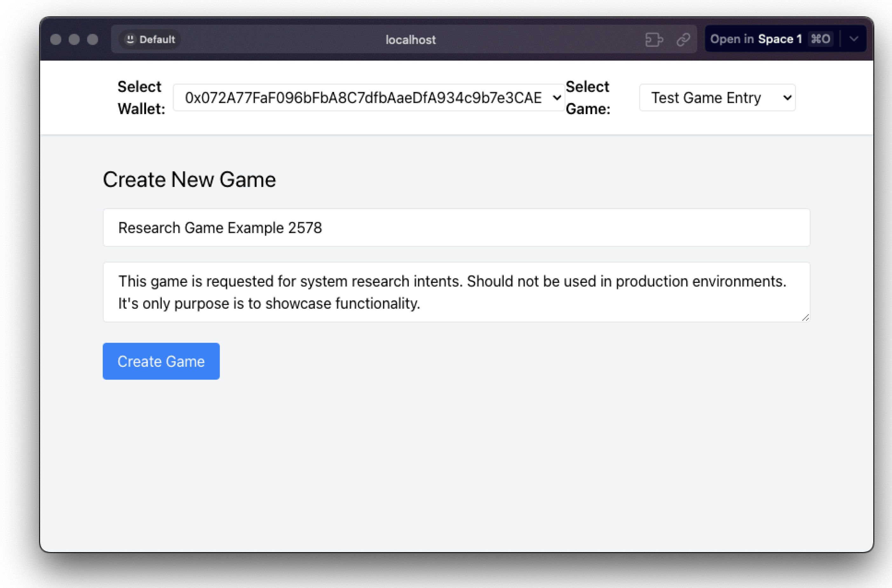Click the Select Wallet label text
The height and width of the screenshot is (588, 892).
click(141, 98)
